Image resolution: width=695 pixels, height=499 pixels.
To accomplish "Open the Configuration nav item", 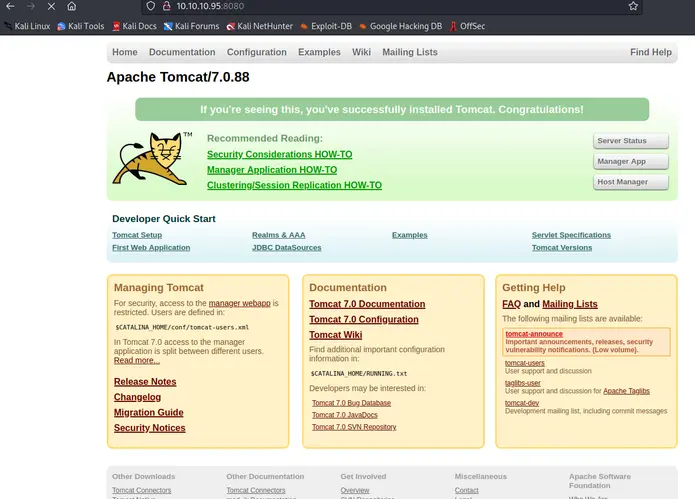I will click(x=257, y=52).
